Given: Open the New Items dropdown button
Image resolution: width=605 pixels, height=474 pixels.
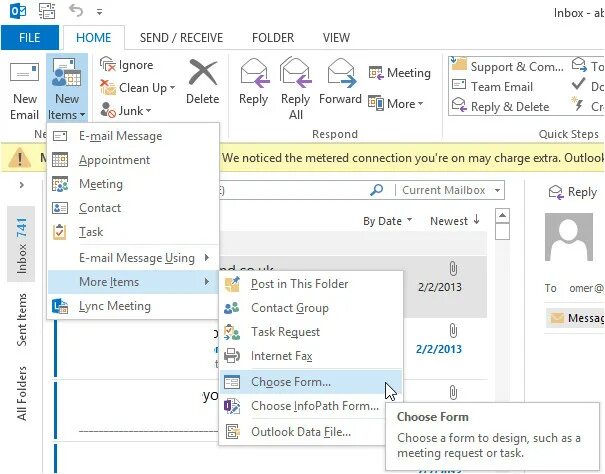Looking at the screenshot, I should pyautogui.click(x=66, y=90).
